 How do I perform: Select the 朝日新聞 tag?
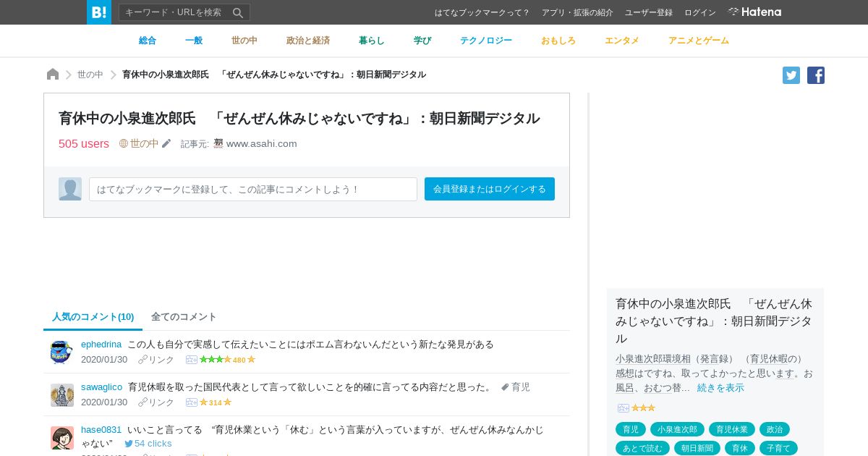(697, 448)
